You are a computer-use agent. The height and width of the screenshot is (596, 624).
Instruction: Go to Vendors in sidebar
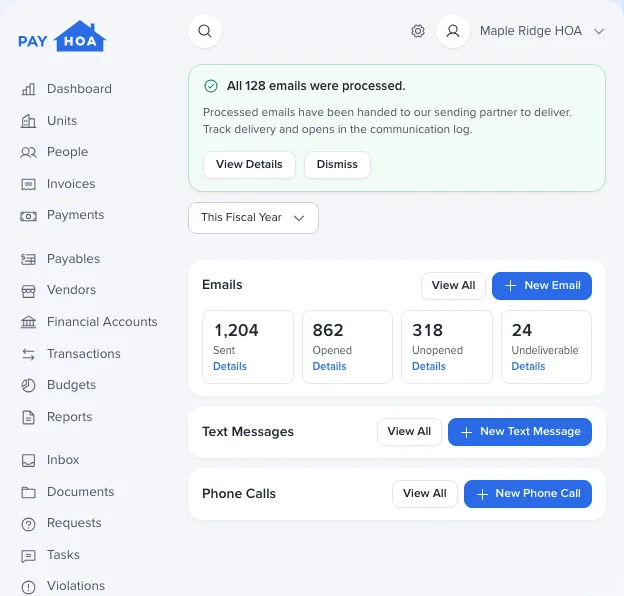click(71, 290)
